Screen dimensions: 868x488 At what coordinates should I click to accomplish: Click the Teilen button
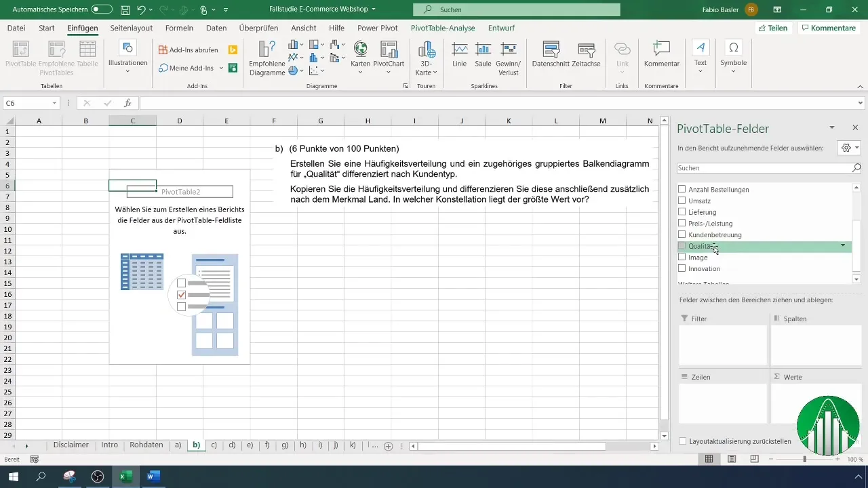point(773,28)
